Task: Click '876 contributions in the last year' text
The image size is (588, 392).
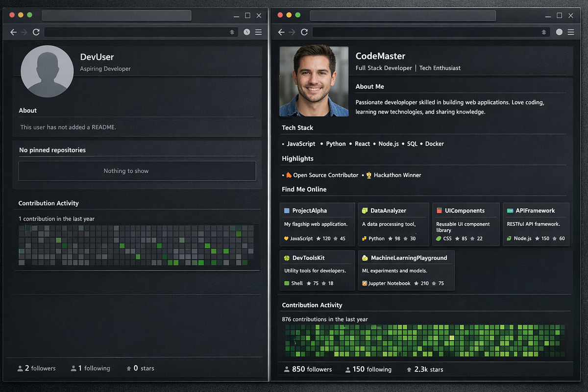Action: (x=325, y=319)
